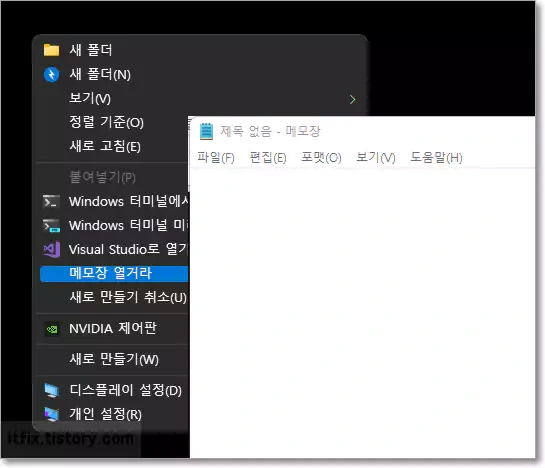Click the preview terminal icon beside Windows 터미널 미리
Viewport: 545px width, 468px height.
51,225
